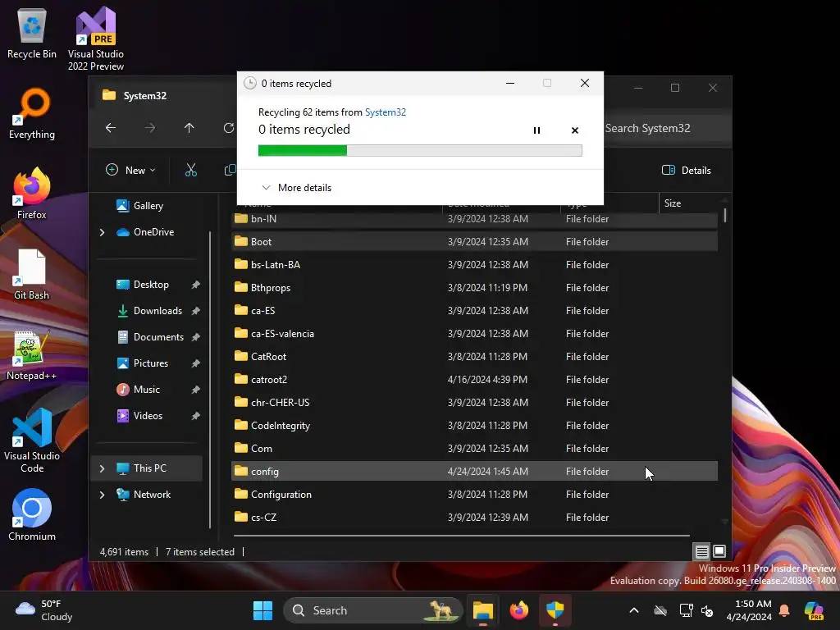Image resolution: width=840 pixels, height=630 pixels.
Task: Open Pictures quick access folder
Action: [143, 363]
